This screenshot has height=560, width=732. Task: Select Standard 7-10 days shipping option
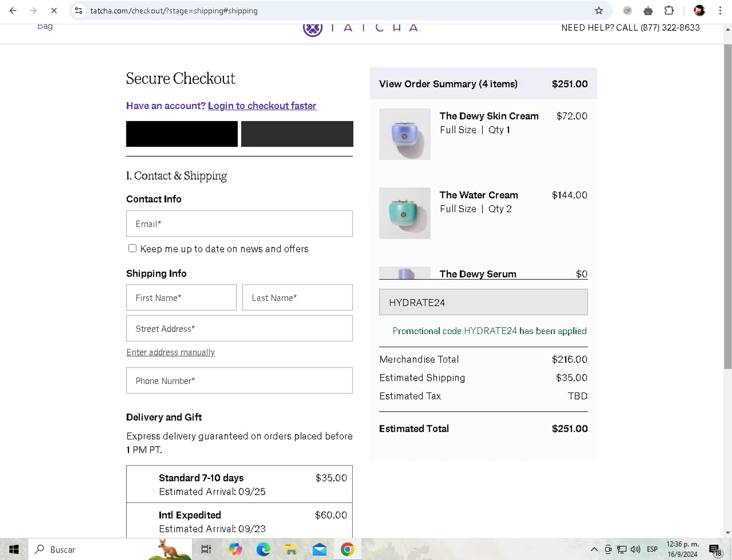pos(239,484)
